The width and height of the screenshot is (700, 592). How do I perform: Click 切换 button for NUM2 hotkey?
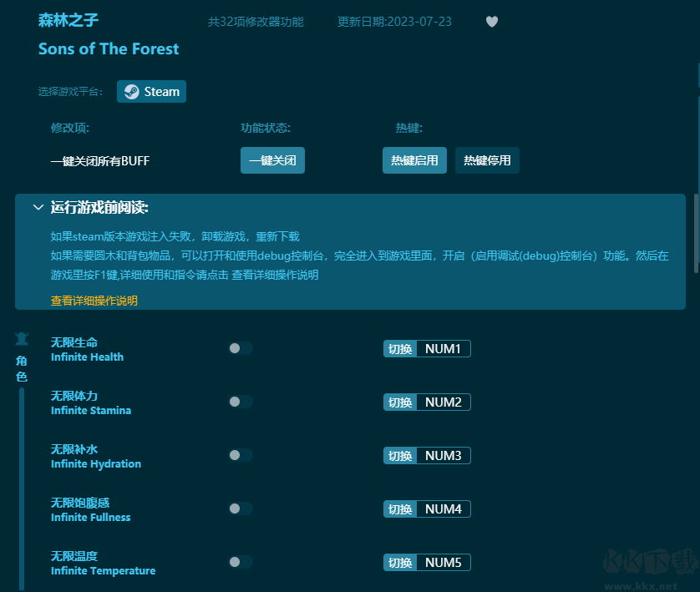(x=400, y=402)
